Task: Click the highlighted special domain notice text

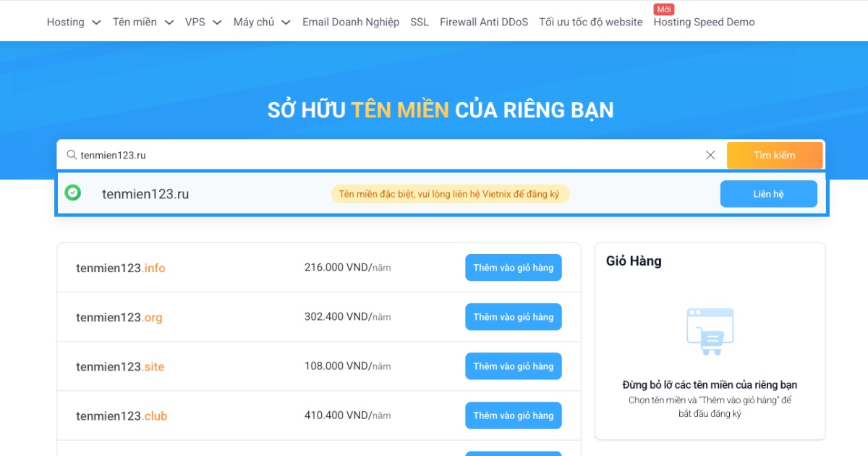Action: (x=450, y=193)
